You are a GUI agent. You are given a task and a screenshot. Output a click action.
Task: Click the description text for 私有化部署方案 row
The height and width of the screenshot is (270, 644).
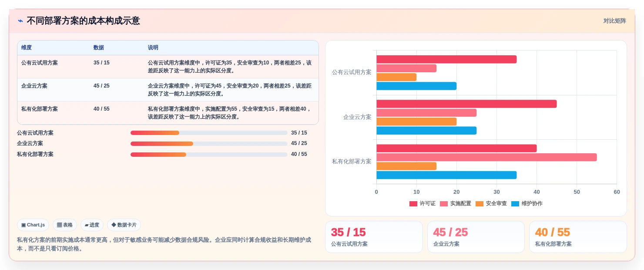tap(230, 113)
